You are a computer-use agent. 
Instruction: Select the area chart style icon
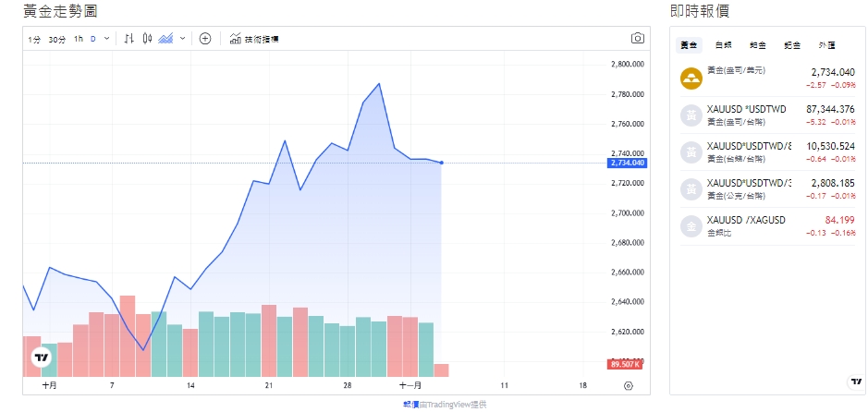(165, 39)
